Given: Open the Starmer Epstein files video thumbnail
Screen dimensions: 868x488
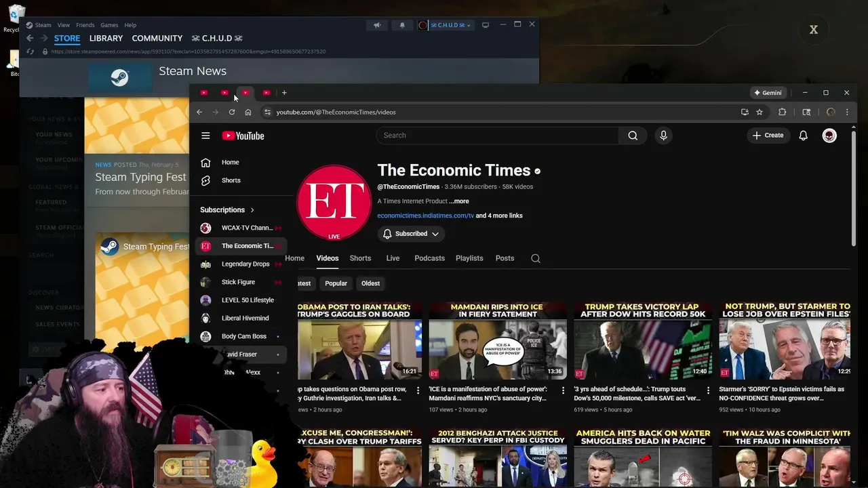Looking at the screenshot, I should pos(785,341).
